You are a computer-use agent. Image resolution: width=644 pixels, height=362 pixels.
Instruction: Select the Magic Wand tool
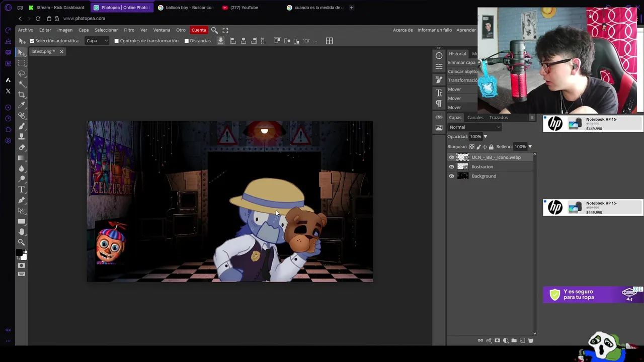[22, 84]
